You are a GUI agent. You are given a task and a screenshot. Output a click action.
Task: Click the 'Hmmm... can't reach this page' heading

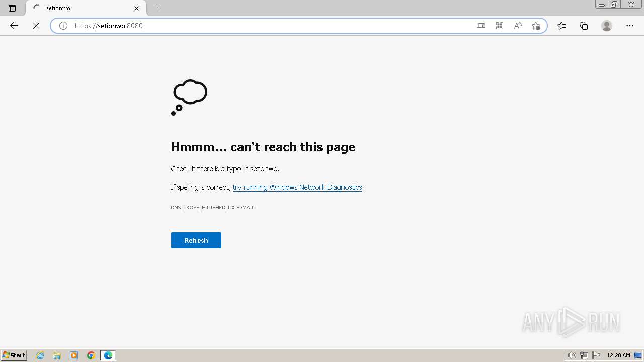click(x=263, y=147)
